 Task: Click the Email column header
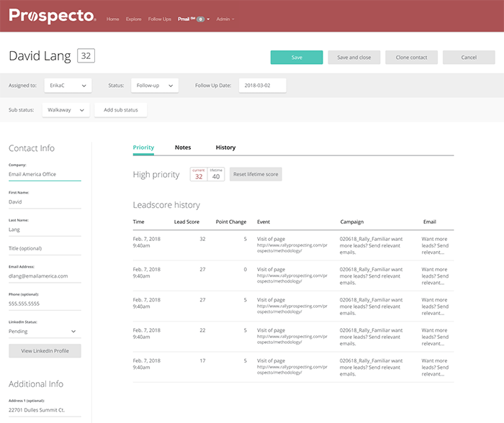pyautogui.click(x=429, y=222)
